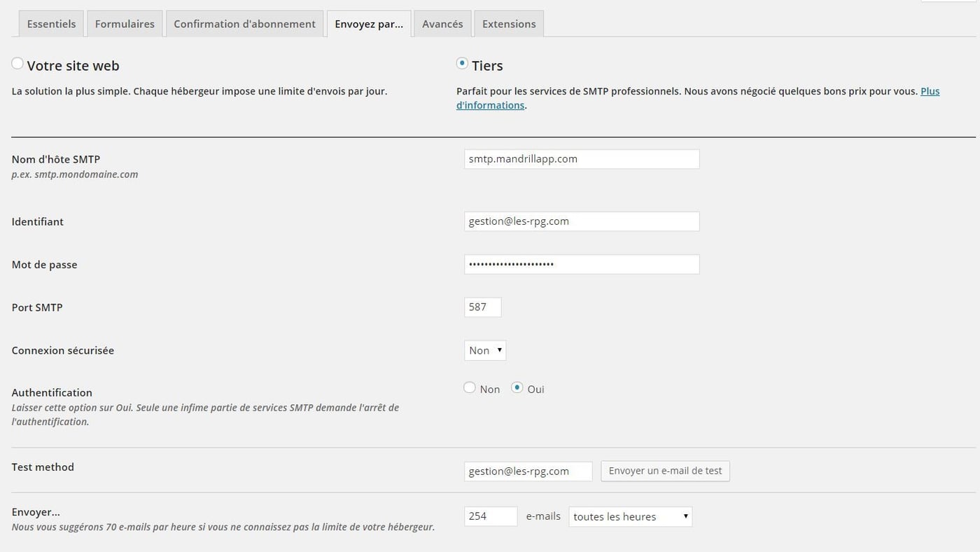Click the Mot de passe field
The height and width of the screenshot is (552, 980).
(x=581, y=264)
